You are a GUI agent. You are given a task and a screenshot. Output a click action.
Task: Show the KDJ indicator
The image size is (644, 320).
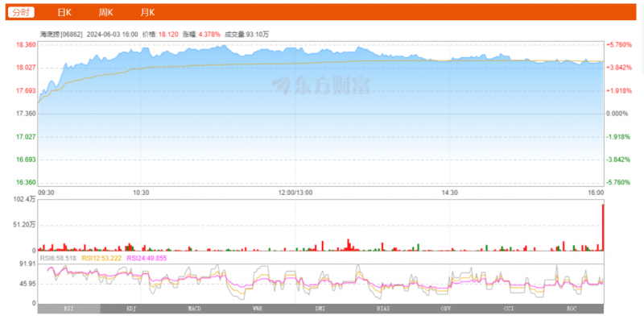click(x=131, y=309)
